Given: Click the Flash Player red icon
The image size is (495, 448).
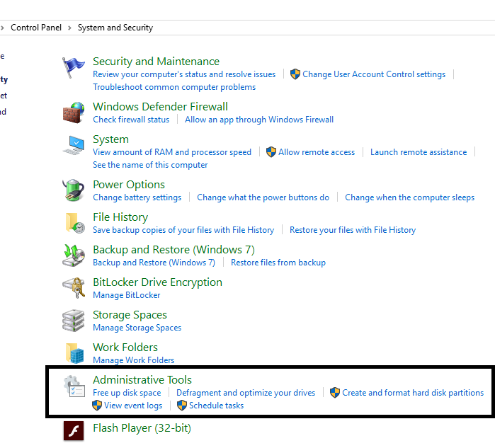Looking at the screenshot, I should (74, 430).
